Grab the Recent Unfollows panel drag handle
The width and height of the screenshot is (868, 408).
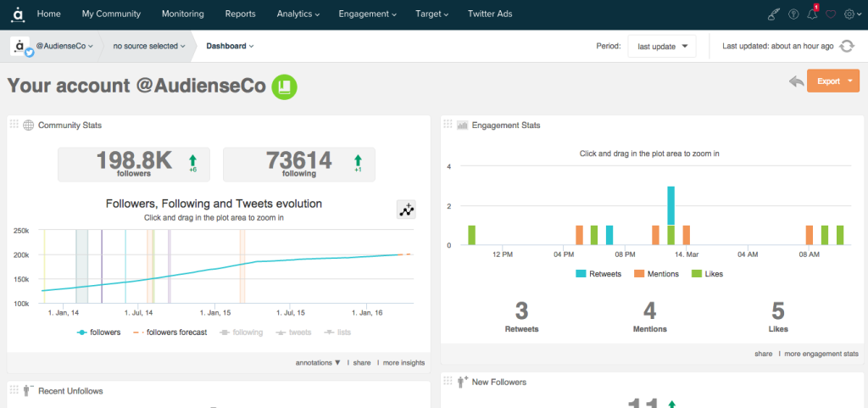[x=15, y=389]
